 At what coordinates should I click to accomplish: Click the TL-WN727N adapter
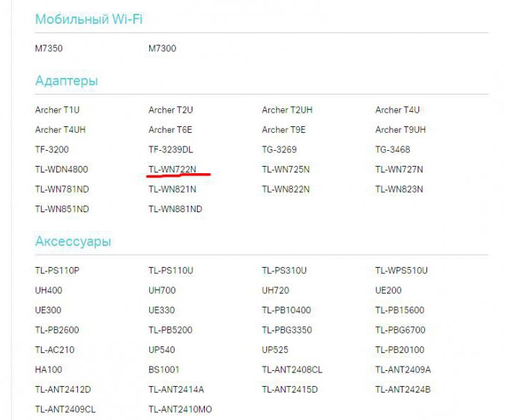pyautogui.click(x=399, y=170)
